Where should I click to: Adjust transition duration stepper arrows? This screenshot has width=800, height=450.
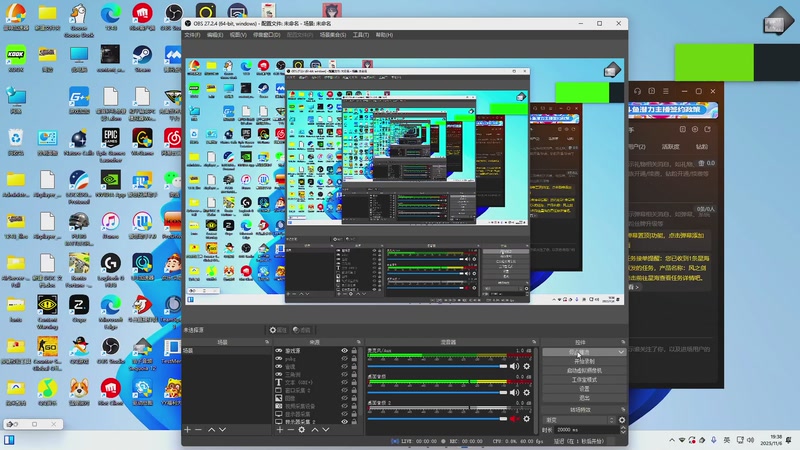(x=623, y=430)
